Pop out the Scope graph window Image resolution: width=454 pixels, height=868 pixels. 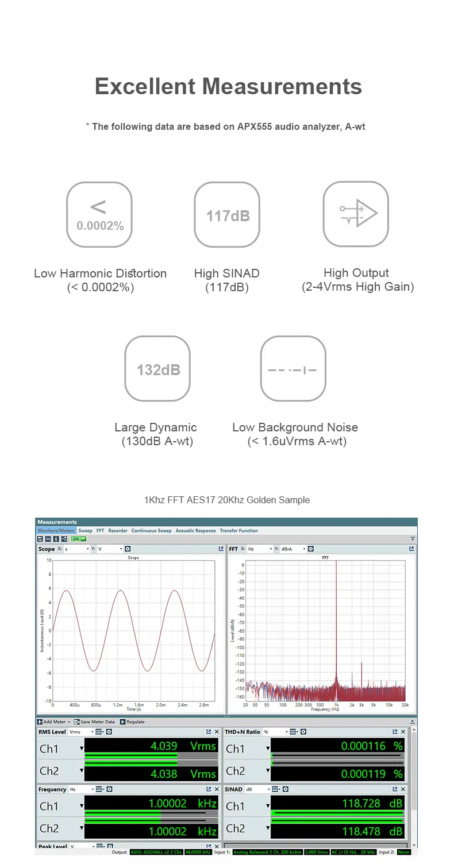tap(221, 549)
